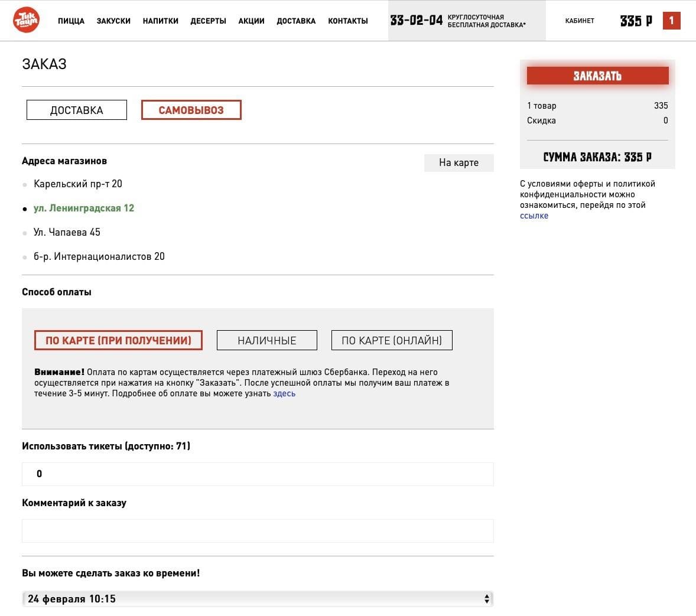The width and height of the screenshot is (696, 616).
Task: Click the Tik Taym logo icon
Action: coord(26,21)
